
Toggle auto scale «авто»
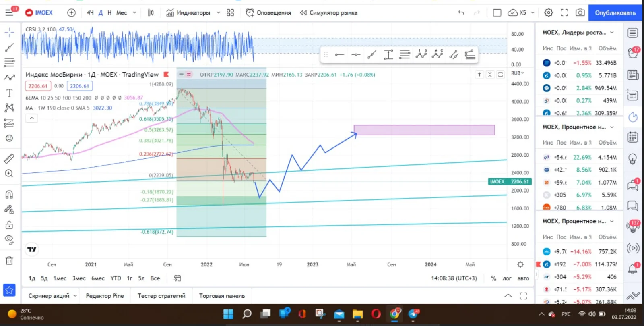tap(523, 278)
